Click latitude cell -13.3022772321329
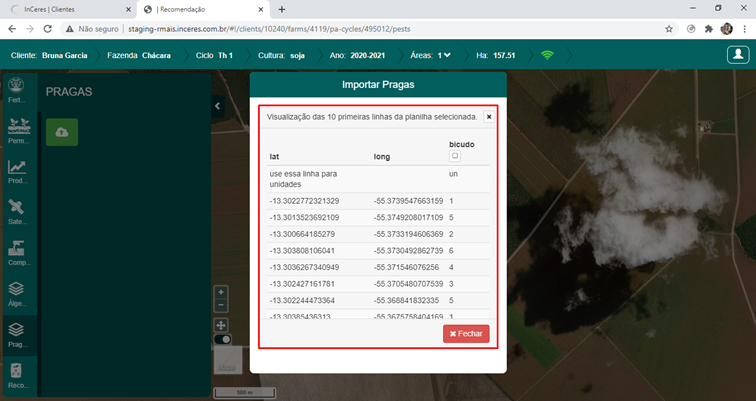 click(304, 201)
